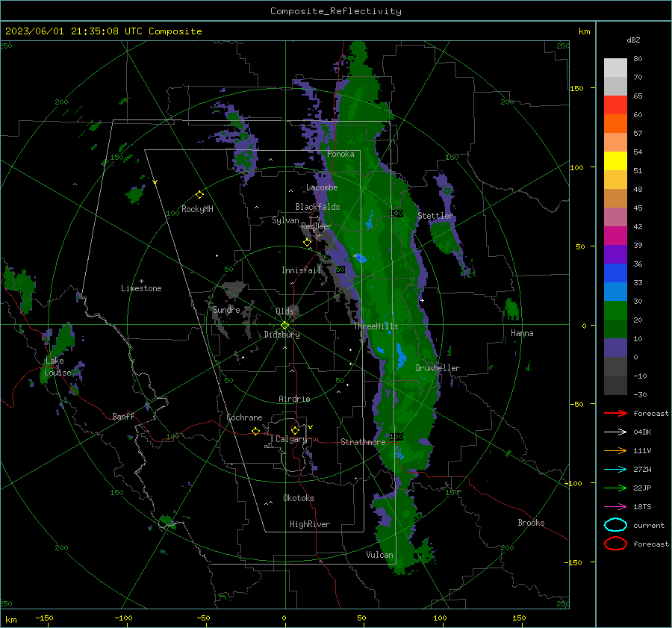Click the HighRiver label

point(310,524)
